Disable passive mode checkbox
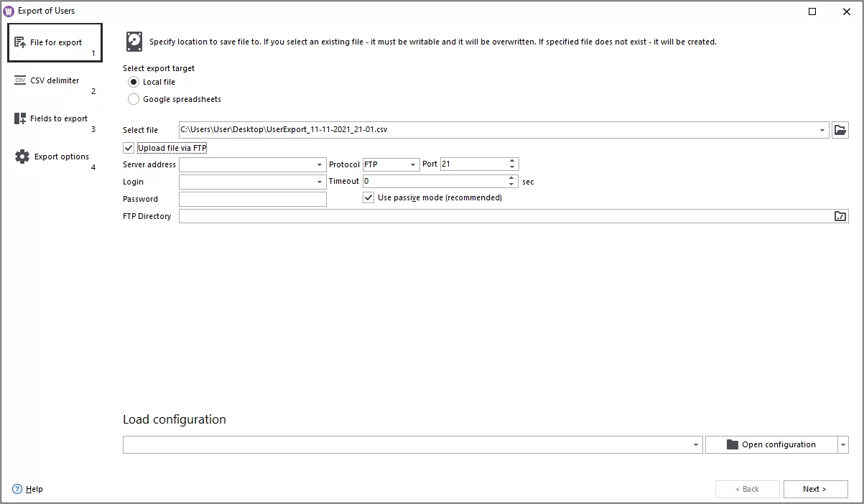This screenshot has height=504, width=864. coord(368,197)
